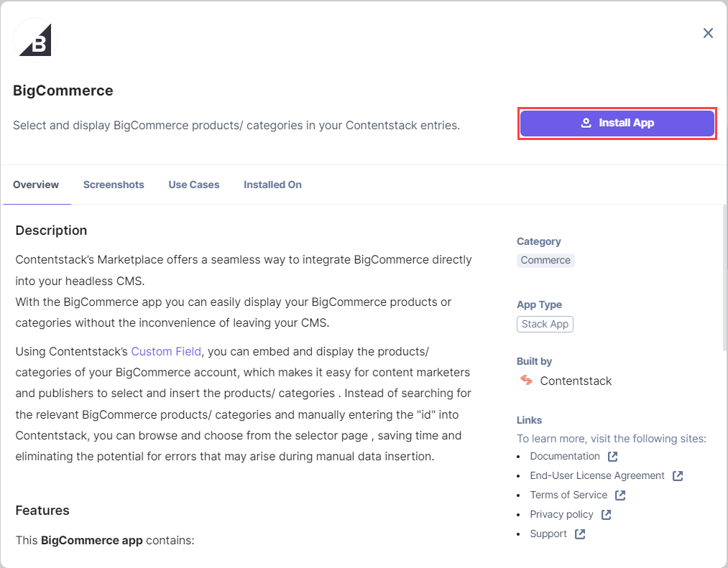Click 'This BigCommerce app contains:' text
The image size is (728, 568).
point(105,540)
